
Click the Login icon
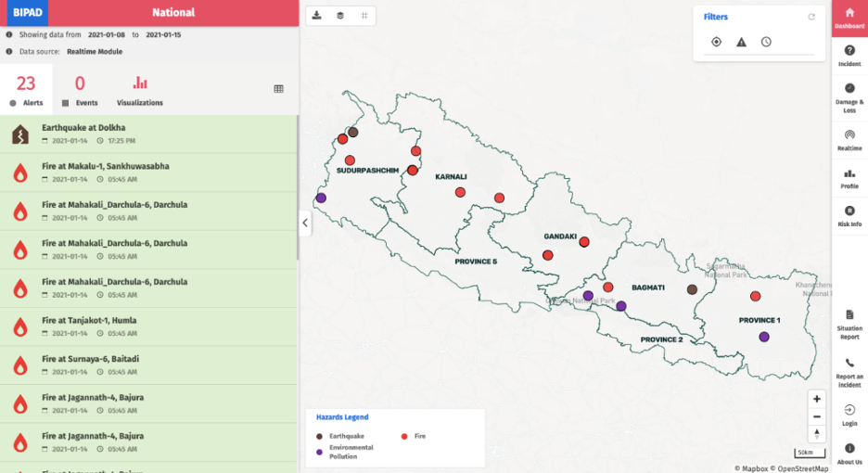pyautogui.click(x=849, y=410)
